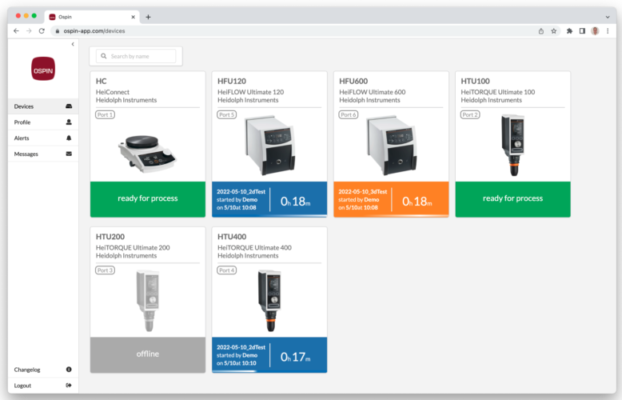The height and width of the screenshot is (400, 622).
Task: Click the HTU200 greyed stirrer image
Action: click(x=148, y=300)
